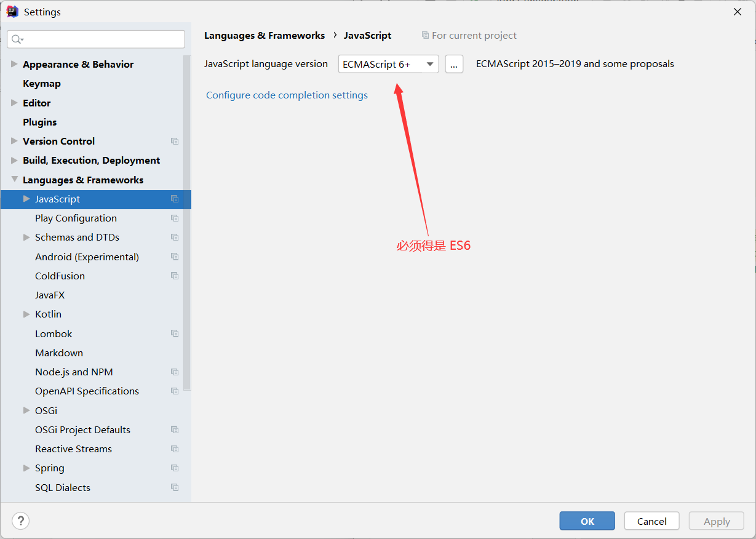Focus the settings search field
This screenshot has width=756, height=539.
tap(96, 39)
